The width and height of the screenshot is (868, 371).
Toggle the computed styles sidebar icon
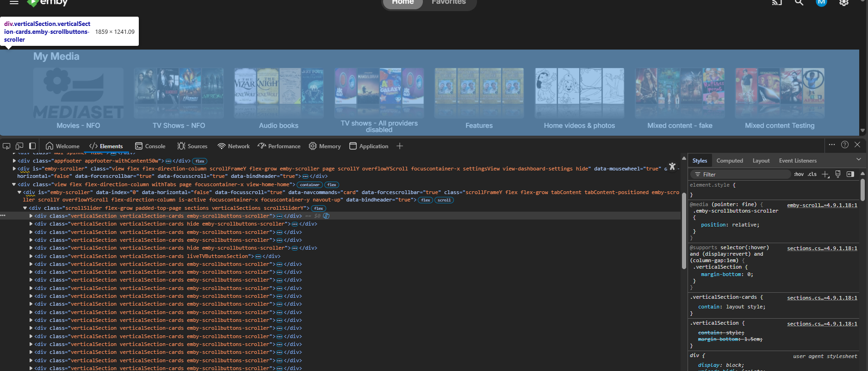point(850,174)
